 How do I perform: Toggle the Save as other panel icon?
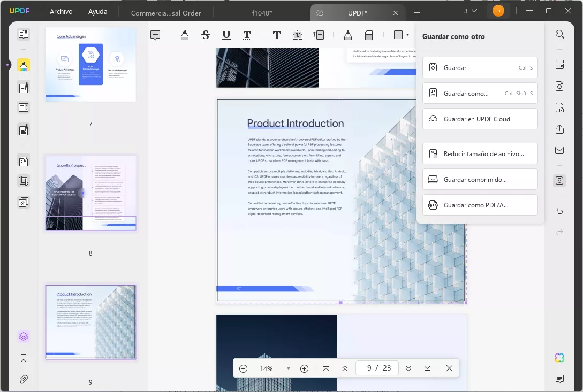[x=559, y=181]
